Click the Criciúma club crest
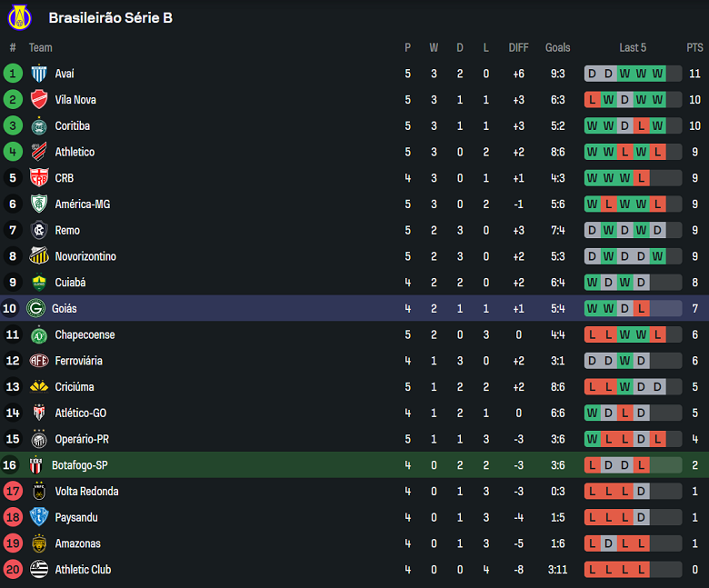This screenshot has height=588, width=709. point(38,387)
